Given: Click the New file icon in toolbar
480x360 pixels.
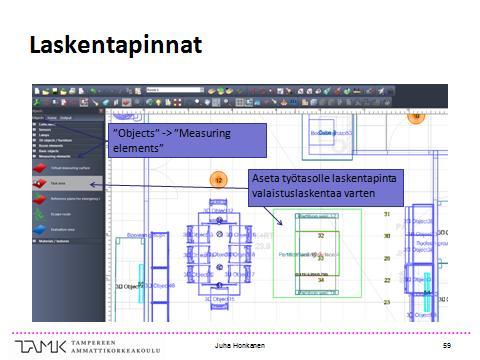Looking at the screenshot, I should 37,91.
